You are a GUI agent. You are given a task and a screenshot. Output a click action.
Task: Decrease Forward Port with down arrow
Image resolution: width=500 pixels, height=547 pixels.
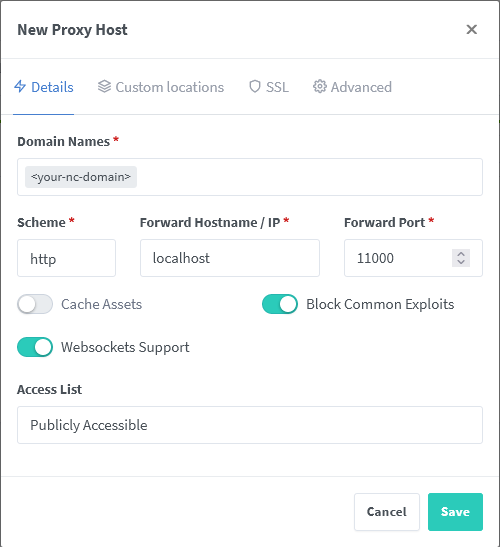point(461,262)
